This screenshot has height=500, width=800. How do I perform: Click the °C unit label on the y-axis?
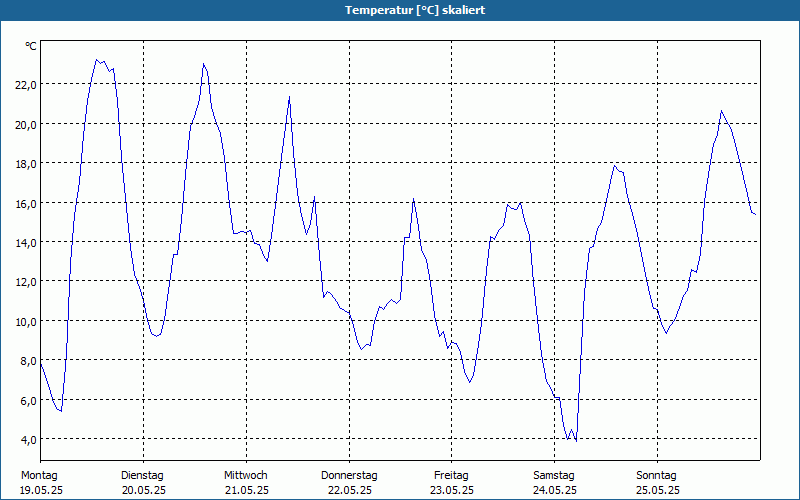pos(31,46)
